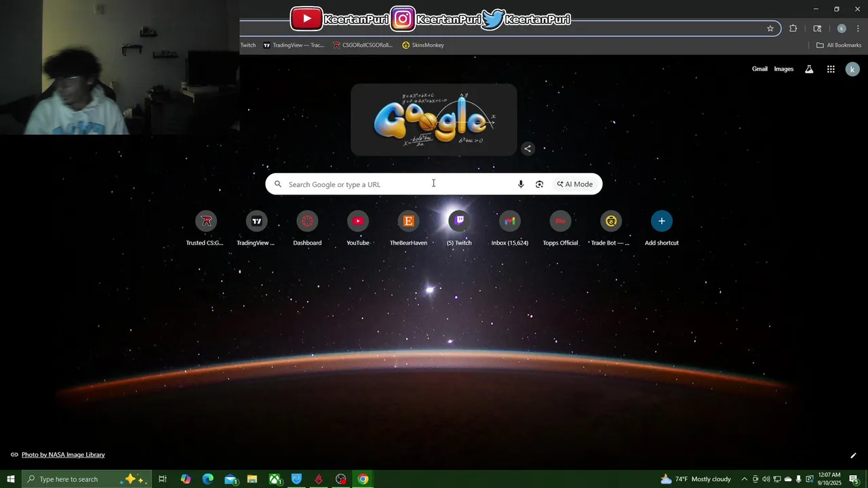Open Gmail from the top right link
This screenshot has width=868, height=488.
[x=759, y=69]
